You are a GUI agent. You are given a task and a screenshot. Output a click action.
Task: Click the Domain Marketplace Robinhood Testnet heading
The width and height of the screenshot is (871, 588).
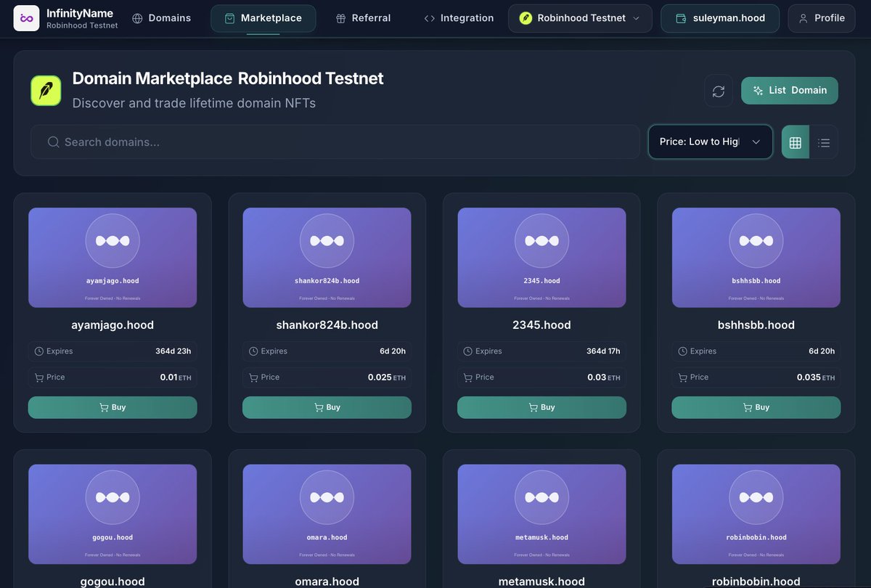(228, 78)
